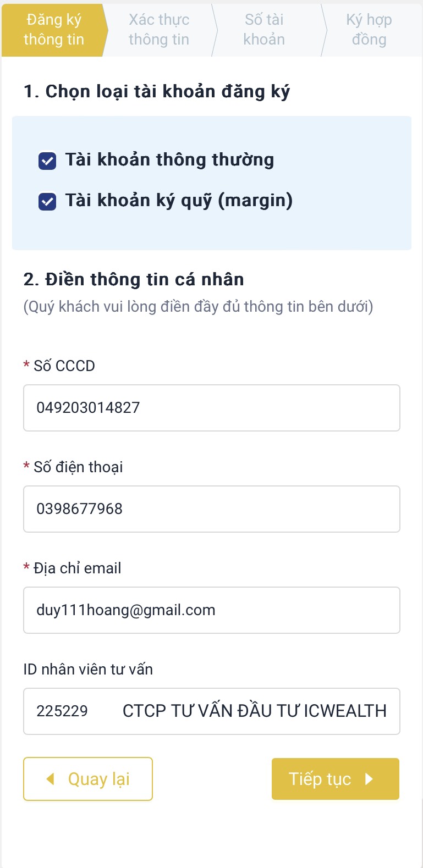Click the Quay lại button
423x868 pixels.
88,779
